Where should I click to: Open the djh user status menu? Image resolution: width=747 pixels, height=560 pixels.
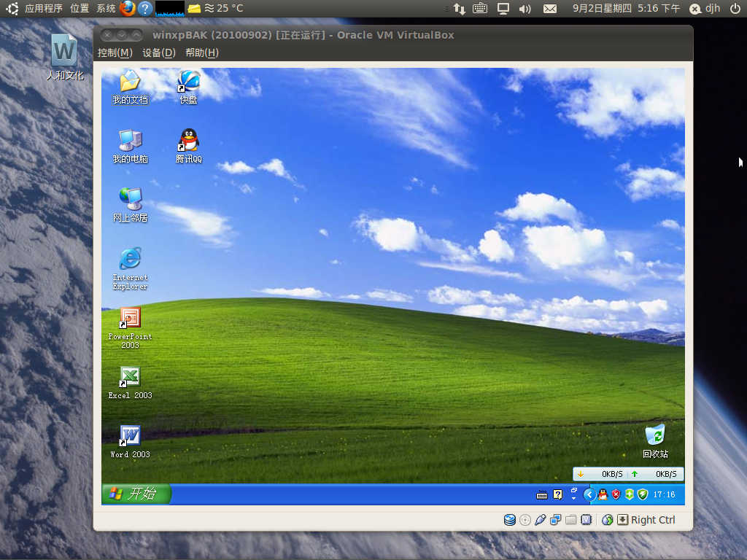point(705,8)
